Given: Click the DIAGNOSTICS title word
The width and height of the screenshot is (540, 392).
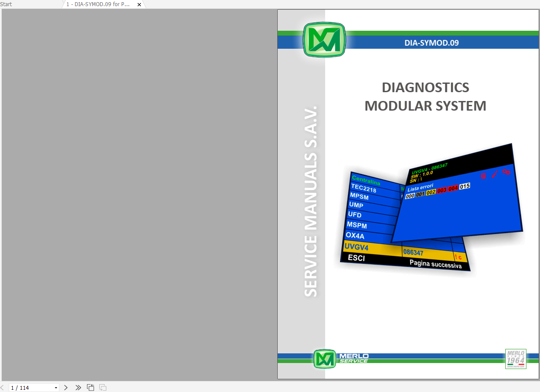Looking at the screenshot, I should [x=425, y=87].
